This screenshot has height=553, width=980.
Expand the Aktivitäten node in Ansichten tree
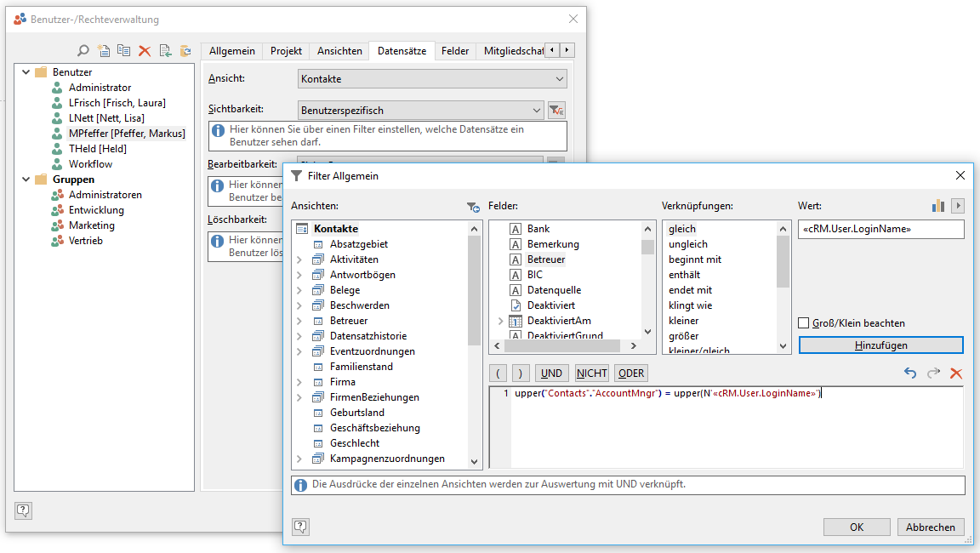(x=299, y=259)
